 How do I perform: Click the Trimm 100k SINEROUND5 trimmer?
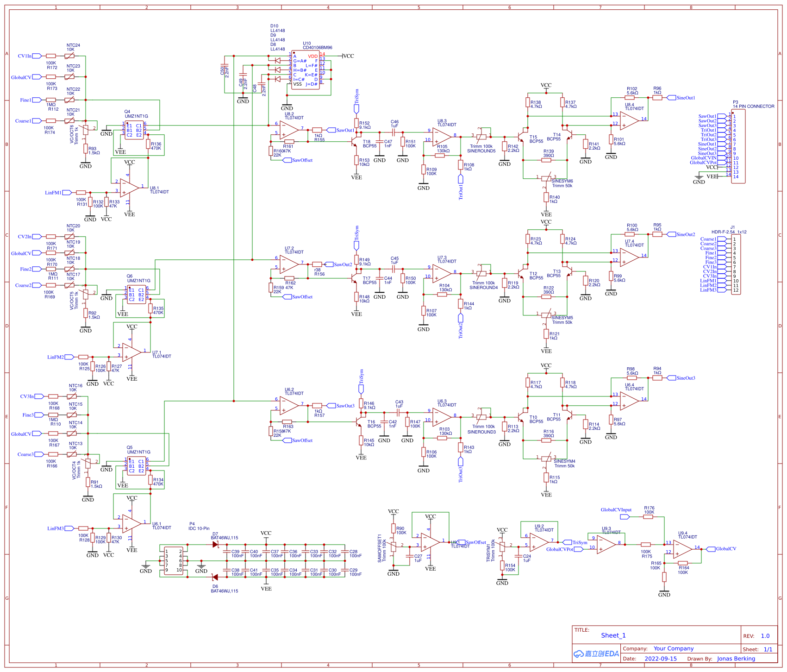coord(482,137)
